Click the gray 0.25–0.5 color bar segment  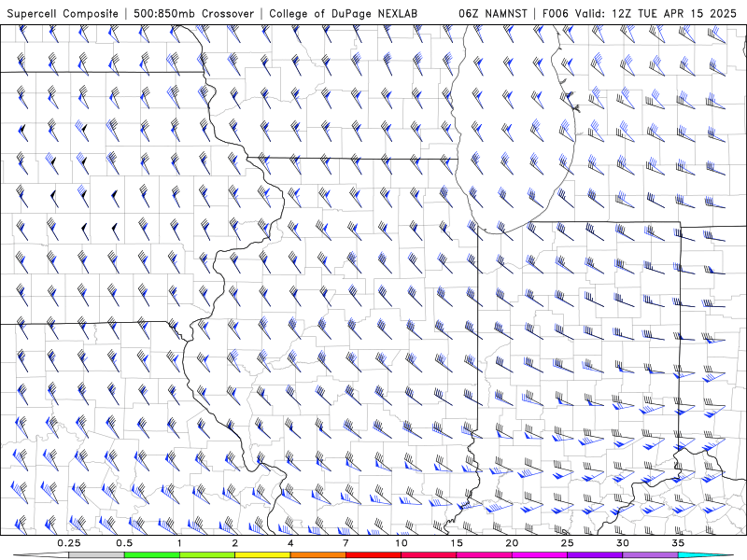tap(96, 555)
